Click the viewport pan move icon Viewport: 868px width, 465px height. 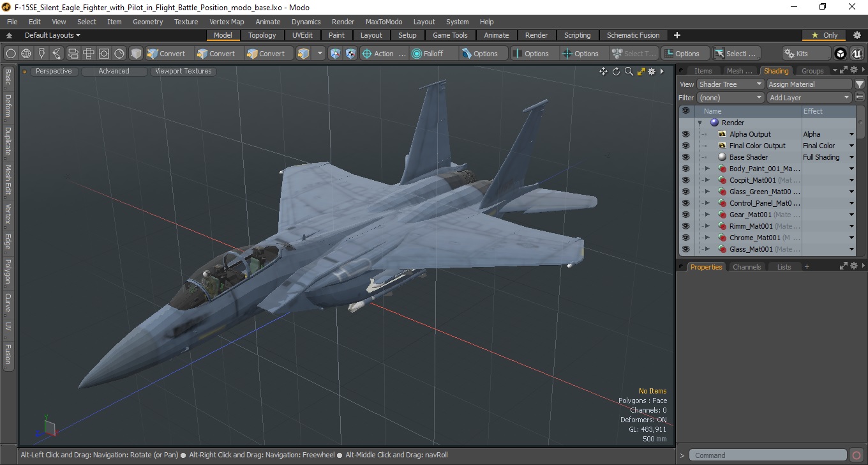click(x=603, y=72)
